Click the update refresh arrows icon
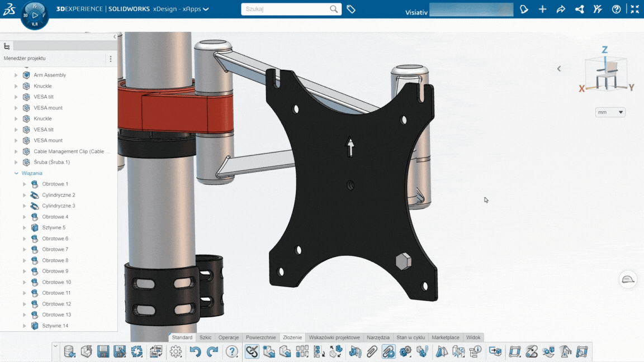 137,352
